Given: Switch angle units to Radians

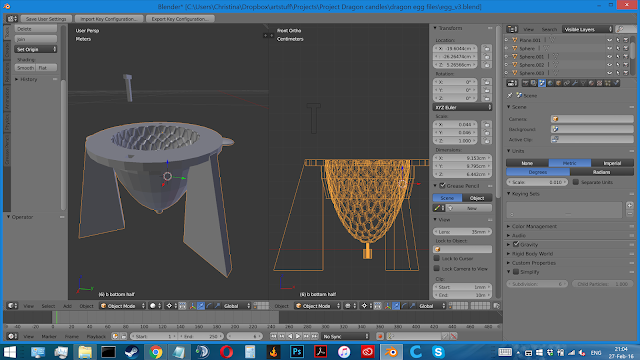Looking at the screenshot, I should coord(602,172).
